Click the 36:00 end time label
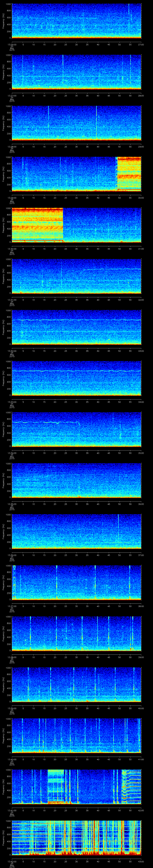Screen dimensions: 153x868 [141, 504]
